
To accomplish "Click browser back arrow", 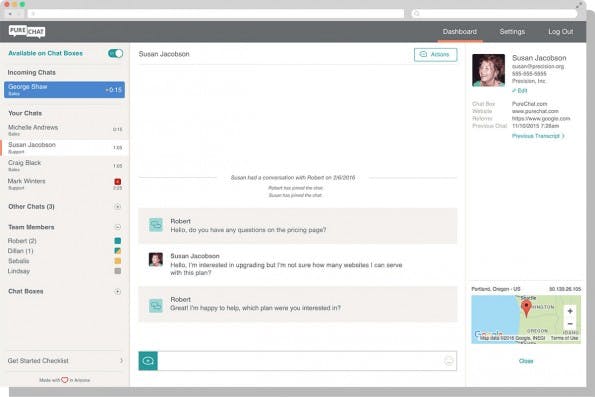I will pyautogui.click(x=10, y=14).
